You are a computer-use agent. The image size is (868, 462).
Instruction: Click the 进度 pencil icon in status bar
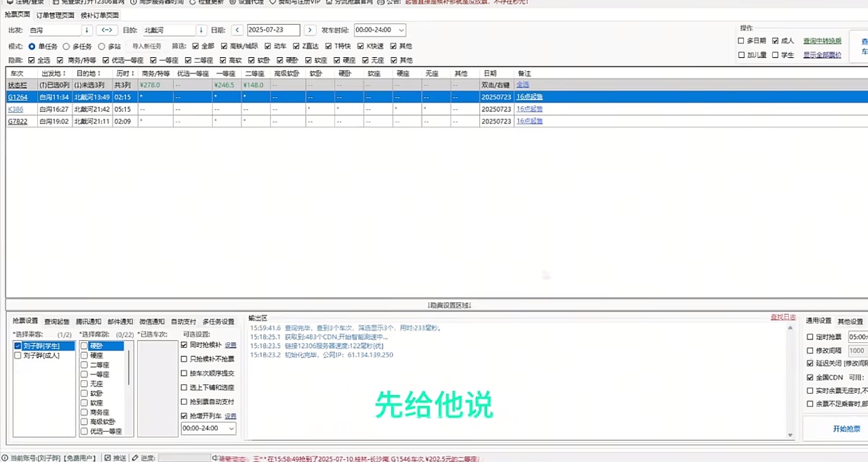coord(135,457)
